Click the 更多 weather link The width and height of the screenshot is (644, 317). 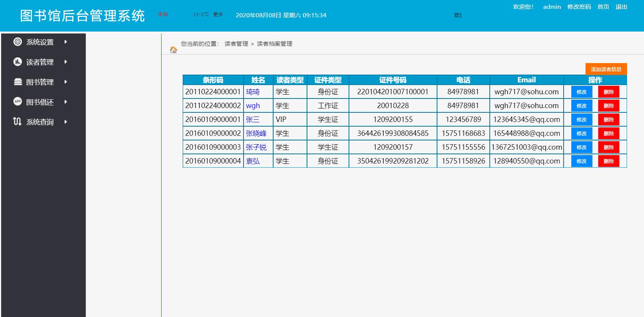tap(218, 14)
